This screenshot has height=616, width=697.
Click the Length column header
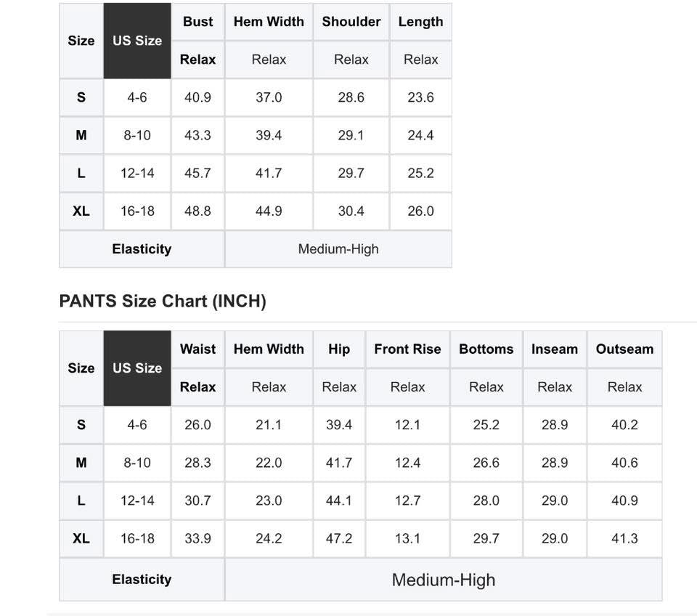pyautogui.click(x=420, y=22)
